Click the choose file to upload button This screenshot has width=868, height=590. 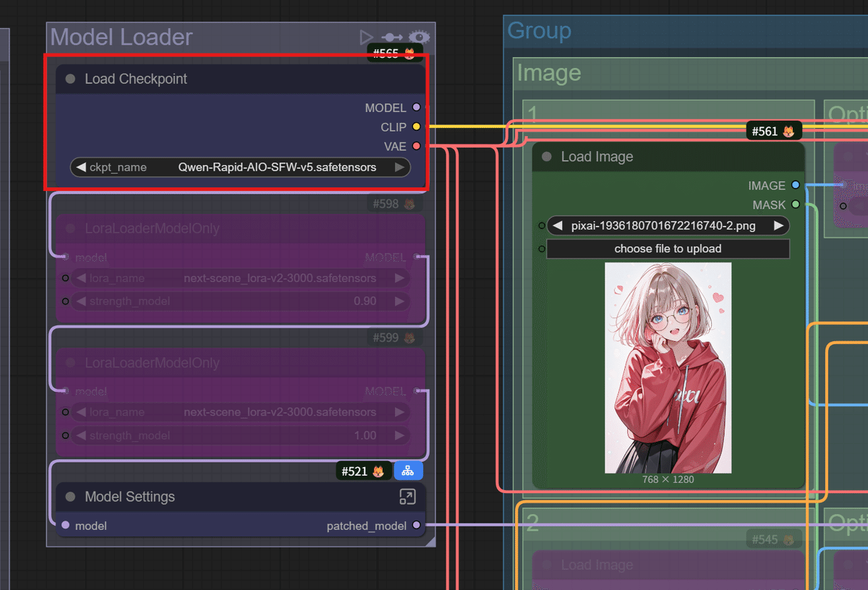point(668,249)
